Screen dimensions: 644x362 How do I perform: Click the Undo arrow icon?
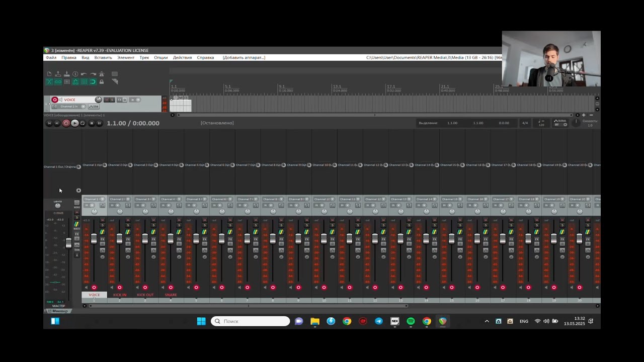(84, 74)
